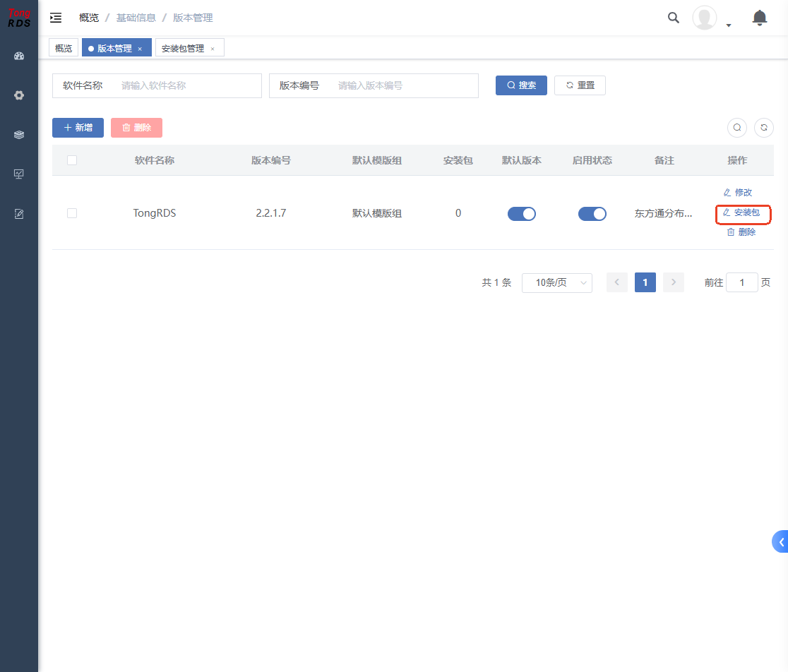Click the 默认模版组 column header
This screenshot has height=672, width=788.
pyautogui.click(x=377, y=160)
